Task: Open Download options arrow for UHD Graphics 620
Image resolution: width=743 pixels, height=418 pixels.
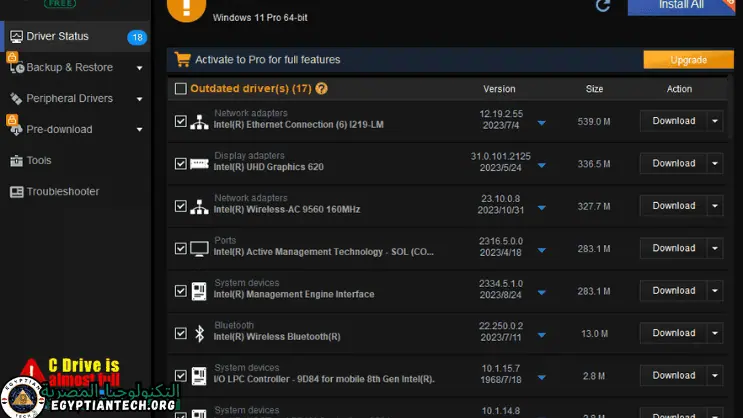Action: tap(715, 164)
